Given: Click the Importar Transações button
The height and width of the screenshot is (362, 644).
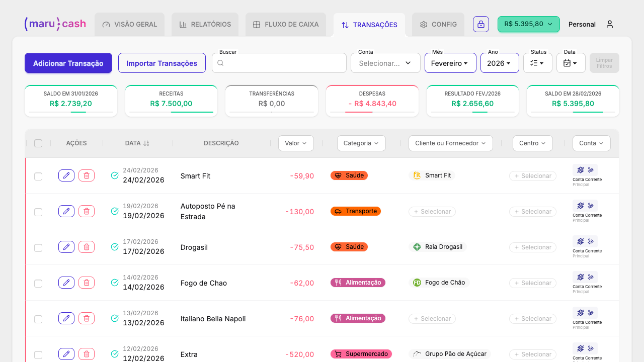Looking at the screenshot, I should tap(162, 63).
